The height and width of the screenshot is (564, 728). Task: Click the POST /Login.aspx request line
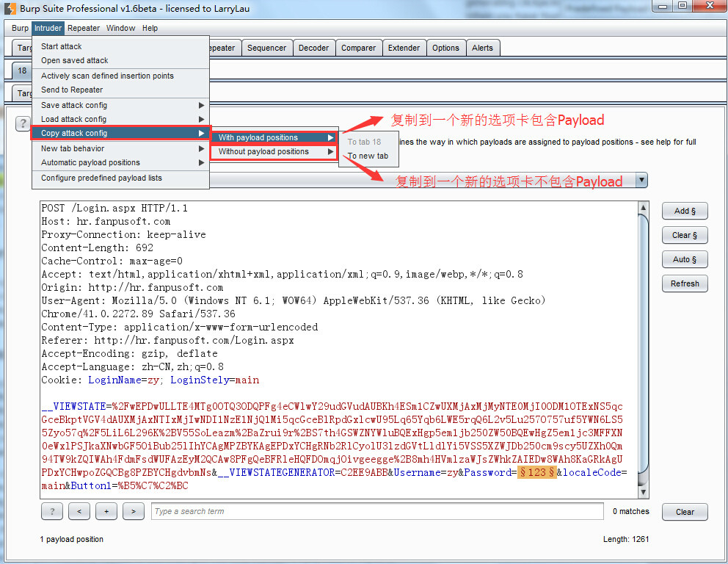point(114,208)
